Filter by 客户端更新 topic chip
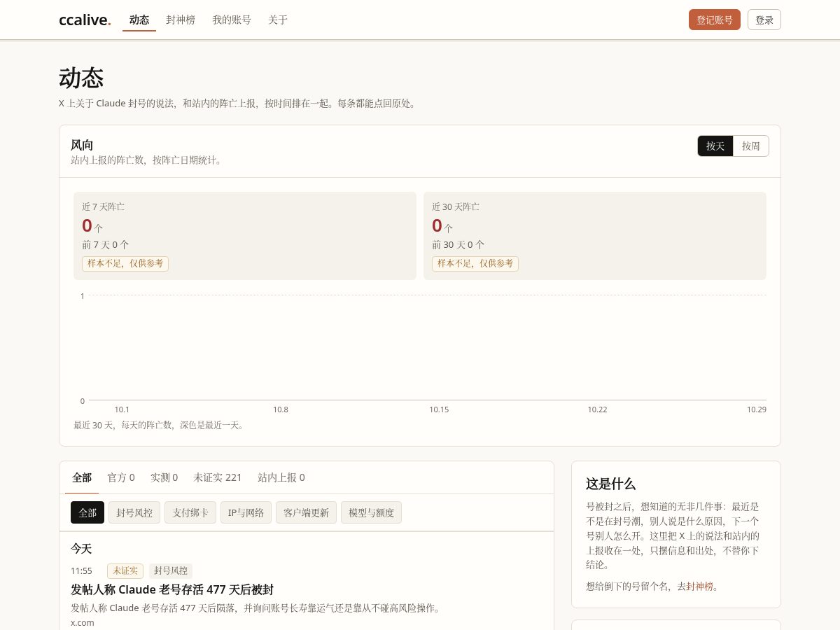The image size is (840, 630). tap(306, 512)
